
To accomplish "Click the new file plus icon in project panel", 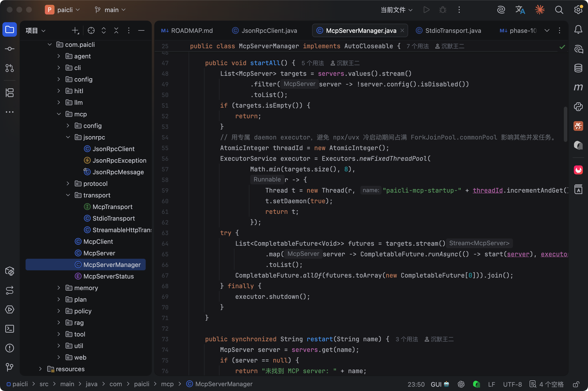I will (x=75, y=30).
